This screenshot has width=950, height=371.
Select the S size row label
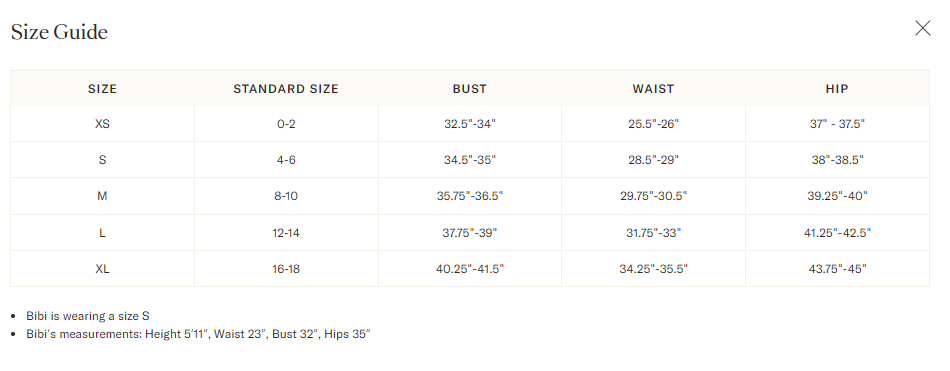coord(102,160)
